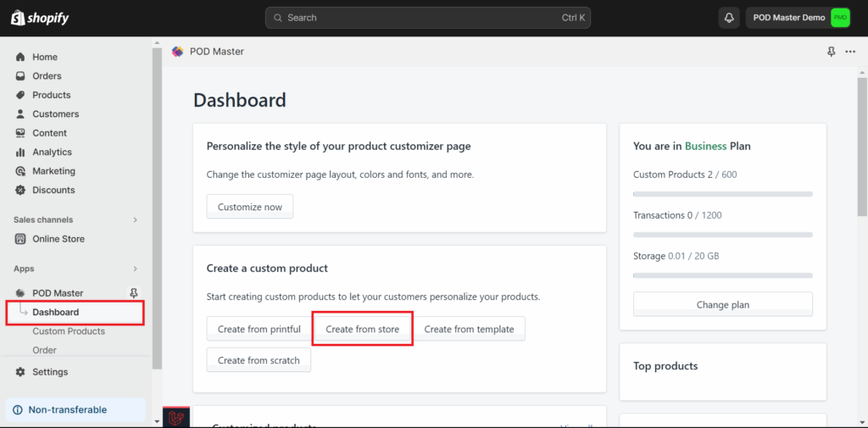This screenshot has width=868, height=428.
Task: Click the POD Master app icon in sidebar
Action: pyautogui.click(x=20, y=293)
